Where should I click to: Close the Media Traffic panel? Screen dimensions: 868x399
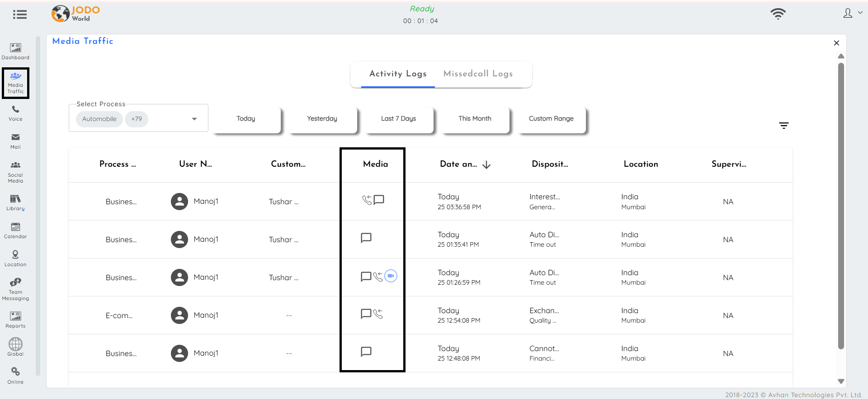pos(836,43)
